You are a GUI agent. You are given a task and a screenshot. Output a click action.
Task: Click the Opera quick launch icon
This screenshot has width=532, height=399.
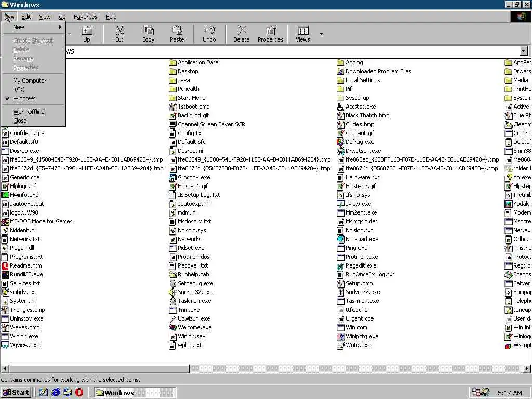click(x=79, y=393)
